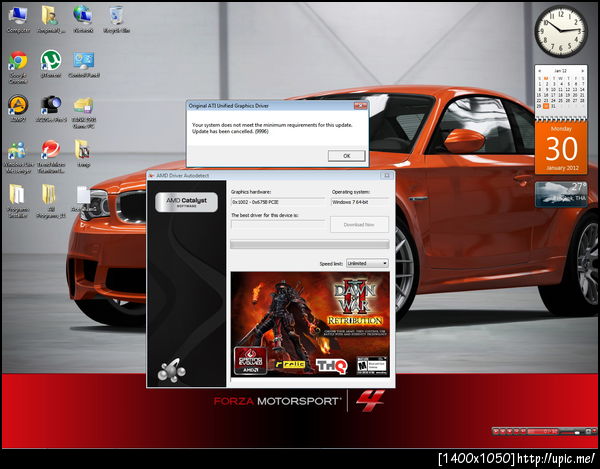The image size is (600, 469).
Task: Open the Recycle Bin icon
Action: tap(116, 20)
